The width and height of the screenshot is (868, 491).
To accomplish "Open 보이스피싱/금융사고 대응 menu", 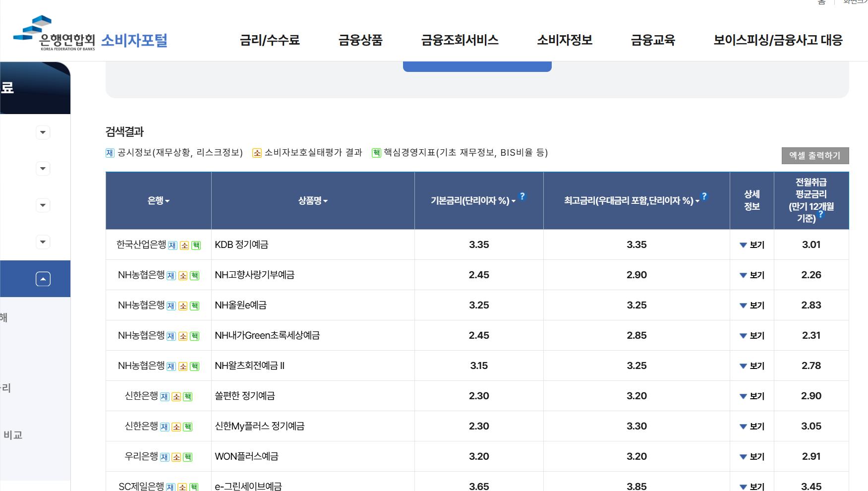I will 778,40.
